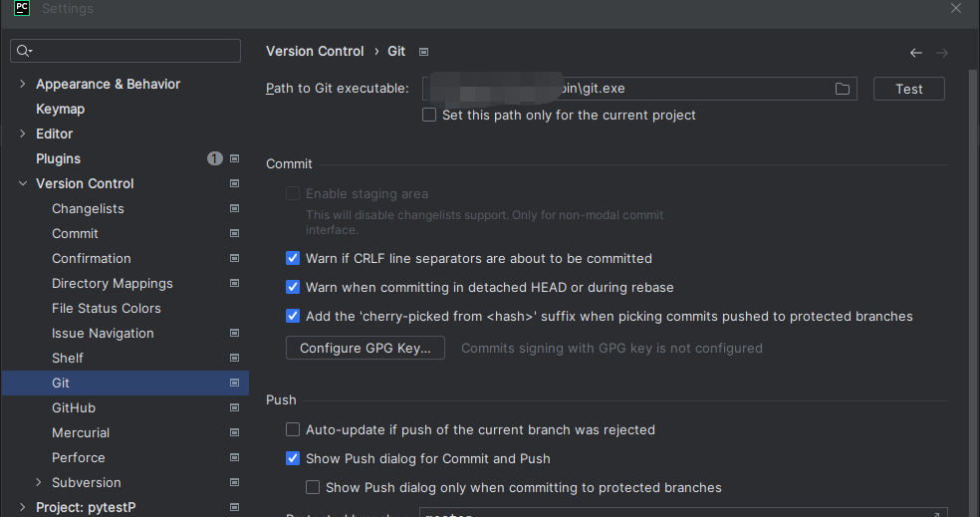Collapse the Version Control tree node
980x517 pixels.
click(x=23, y=183)
